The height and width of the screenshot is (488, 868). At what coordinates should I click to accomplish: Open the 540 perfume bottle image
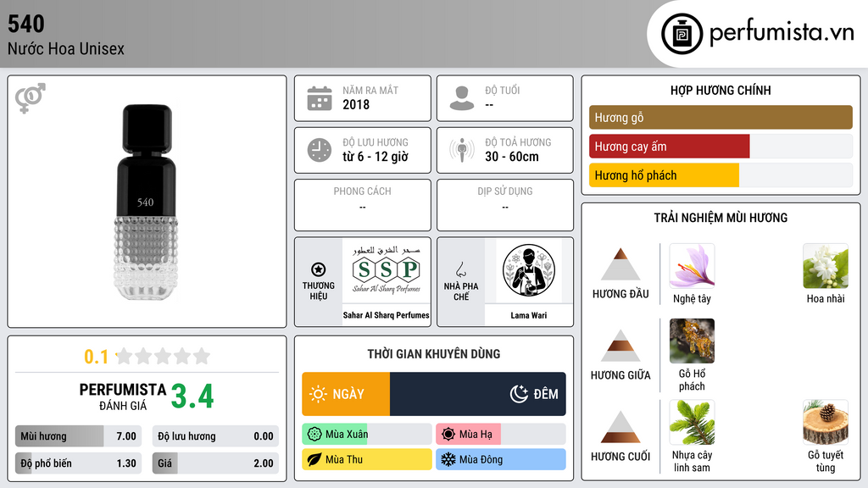[x=147, y=202]
